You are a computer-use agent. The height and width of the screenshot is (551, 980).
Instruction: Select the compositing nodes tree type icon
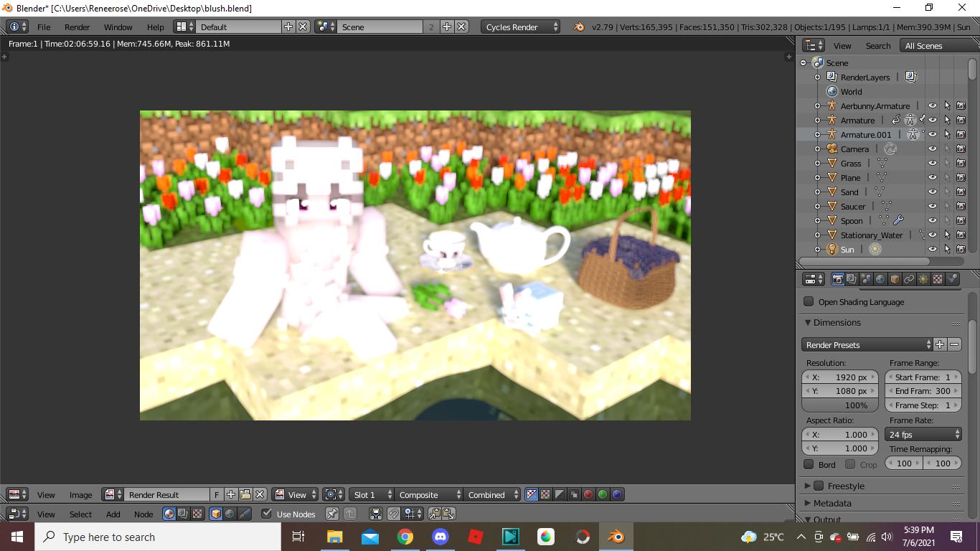(x=182, y=514)
